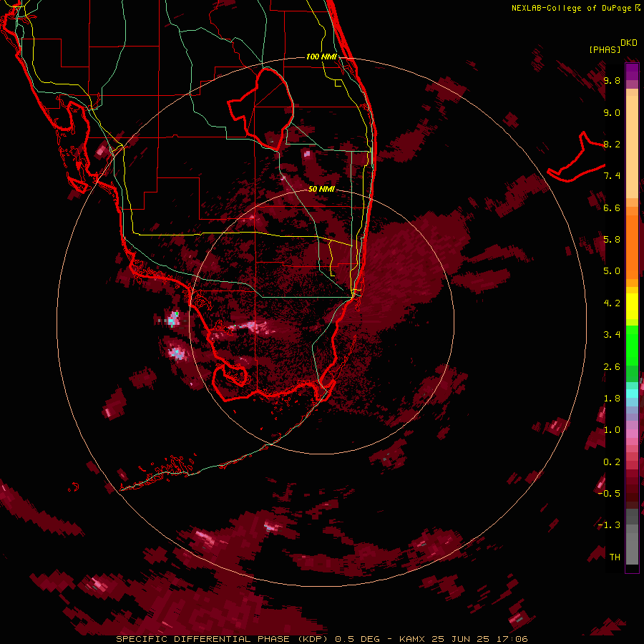This screenshot has width=644, height=644.
Task: Click the NEXLAB-College of DuPage label
Action: [571, 8]
